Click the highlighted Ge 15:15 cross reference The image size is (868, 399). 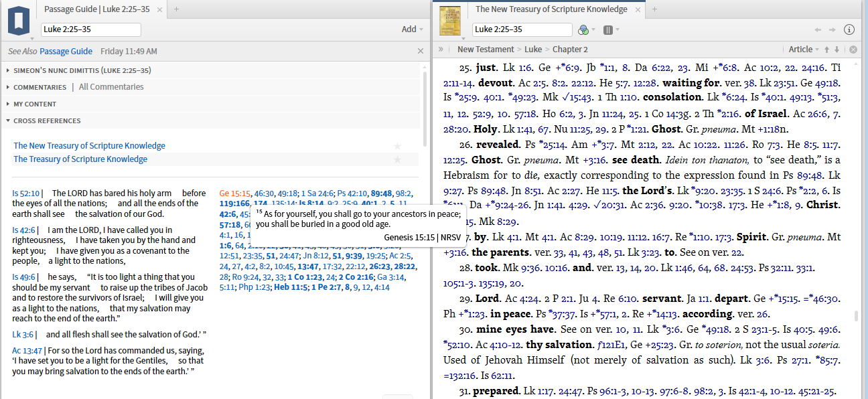point(234,193)
